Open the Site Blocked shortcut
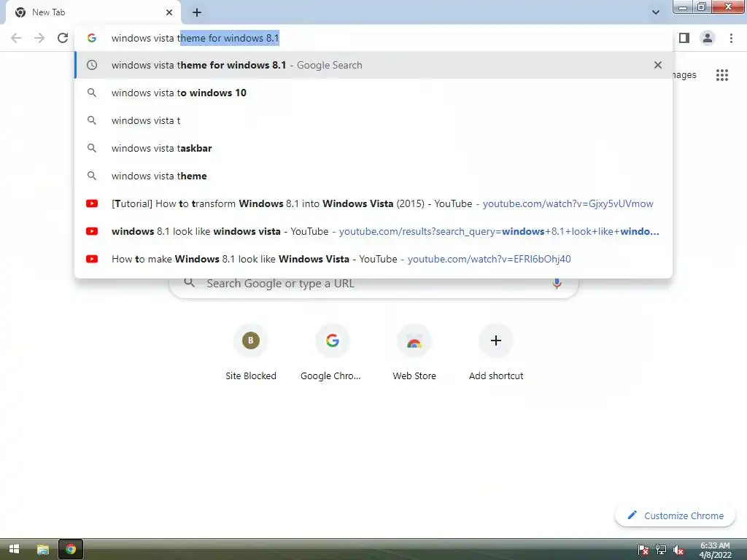Image resolution: width=747 pixels, height=560 pixels. [251, 352]
